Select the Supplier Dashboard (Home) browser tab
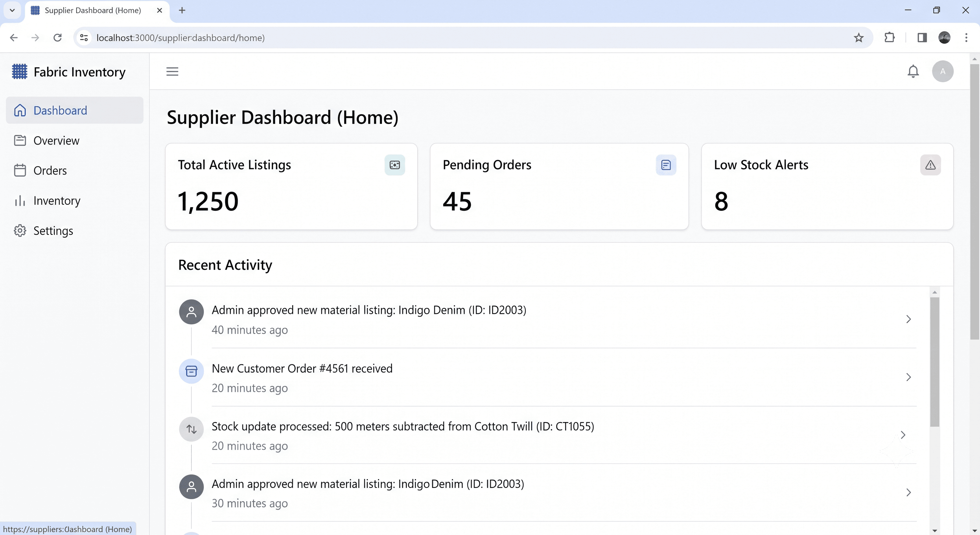The height and width of the screenshot is (535, 980). [93, 10]
